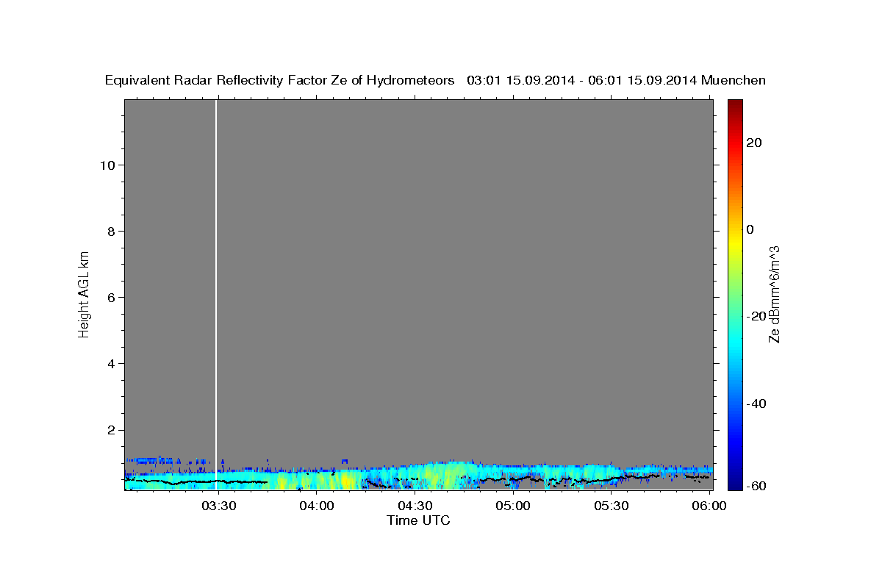
Task: Click the 04:00 time tick label
Action: 317,506
